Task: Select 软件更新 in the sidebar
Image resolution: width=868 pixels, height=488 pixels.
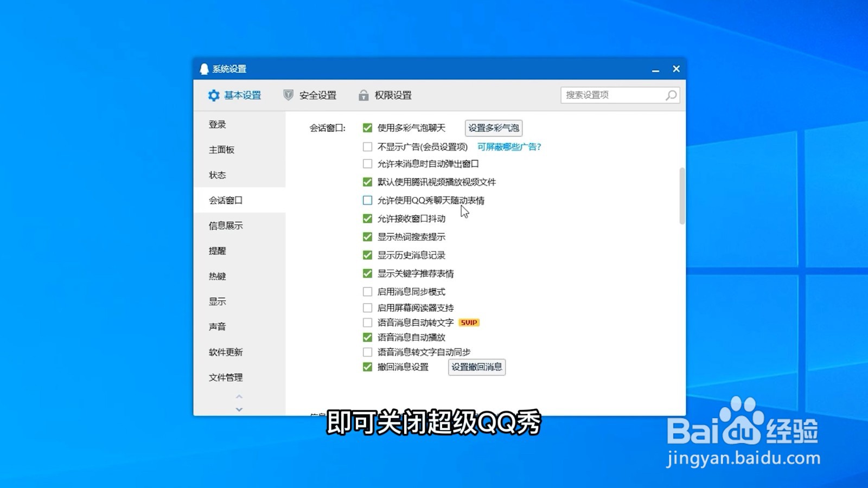Action: [239, 352]
